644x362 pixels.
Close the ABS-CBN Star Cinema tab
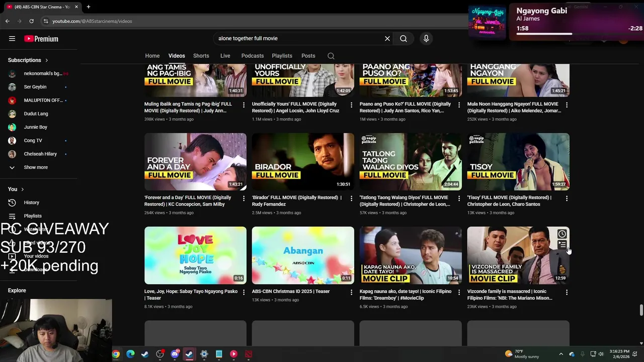76,7
